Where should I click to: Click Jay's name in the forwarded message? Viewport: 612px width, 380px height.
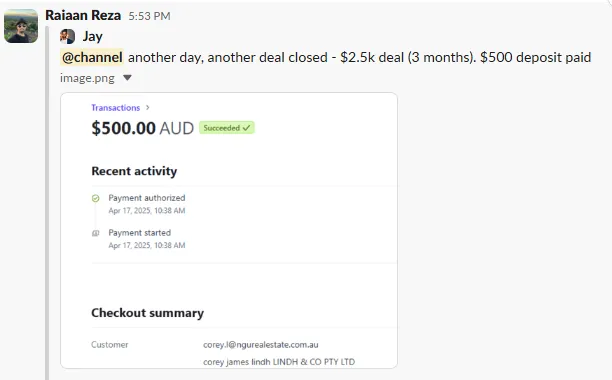click(93, 36)
